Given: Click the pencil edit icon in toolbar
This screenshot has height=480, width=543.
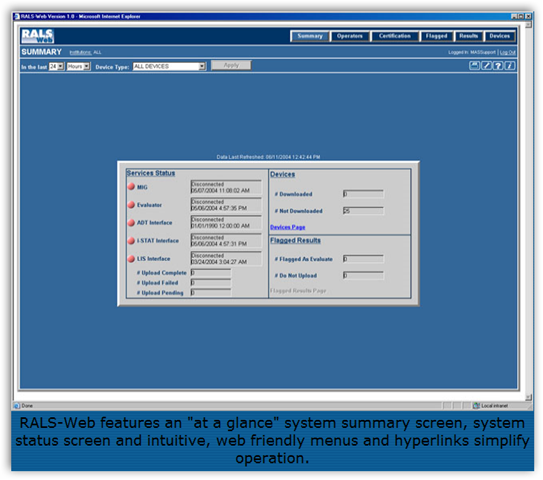Looking at the screenshot, I should point(486,65).
